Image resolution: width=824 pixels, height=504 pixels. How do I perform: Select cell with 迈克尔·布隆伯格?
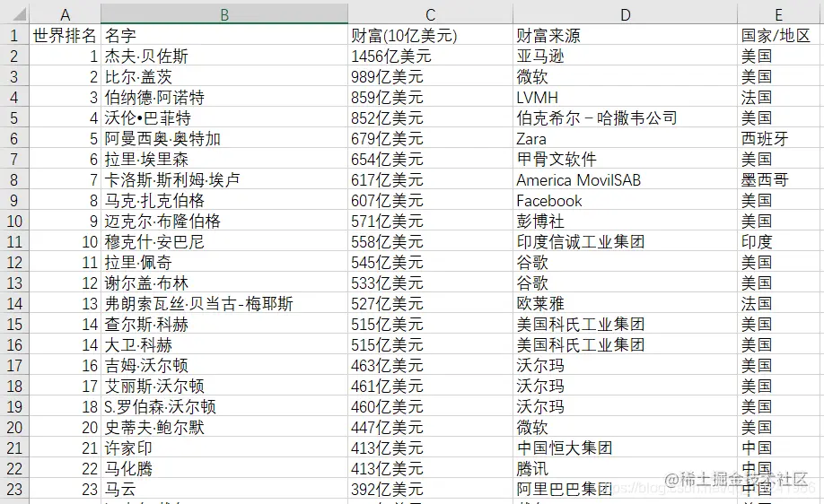(224, 221)
